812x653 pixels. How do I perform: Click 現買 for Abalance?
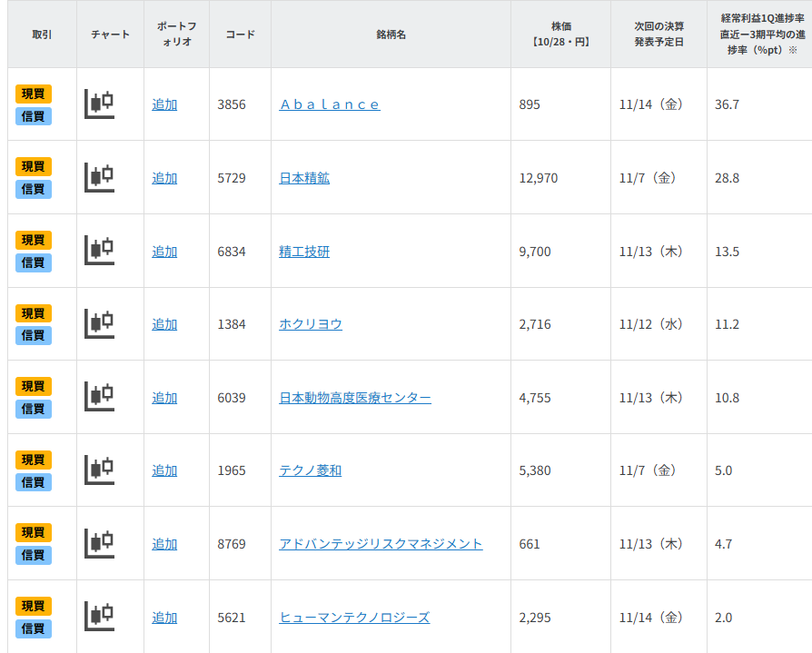32,93
